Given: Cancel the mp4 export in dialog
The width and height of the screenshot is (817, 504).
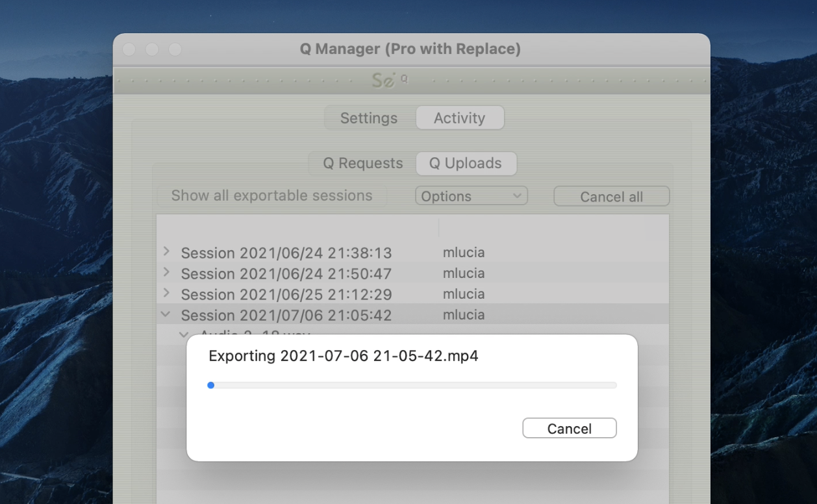Looking at the screenshot, I should tap(569, 429).
